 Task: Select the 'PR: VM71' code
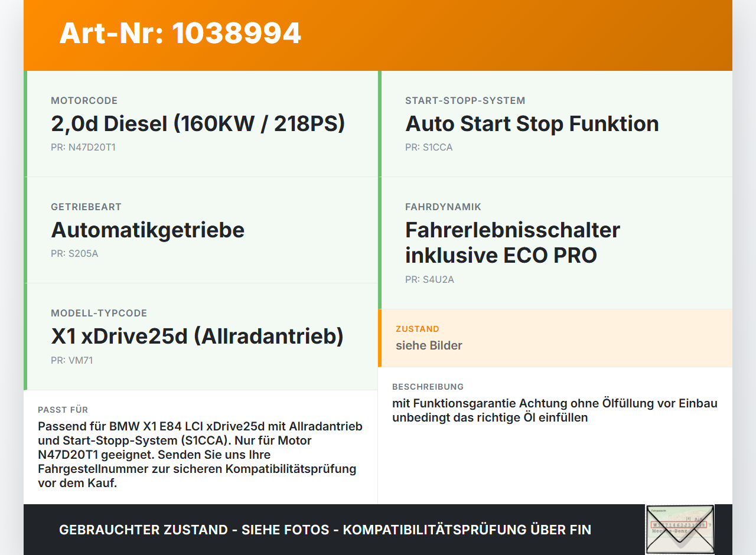coord(71,360)
